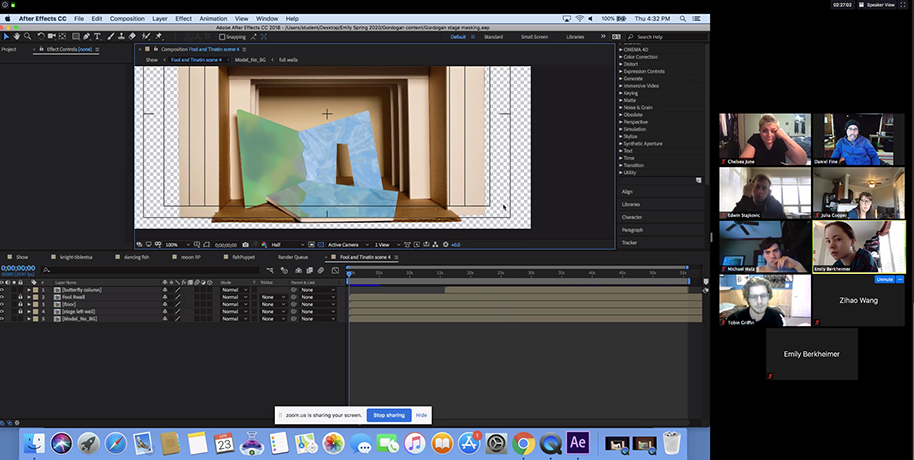The width and height of the screenshot is (914, 460).
Task: Click Hide on the Zoom sharing bar
Action: (421, 415)
